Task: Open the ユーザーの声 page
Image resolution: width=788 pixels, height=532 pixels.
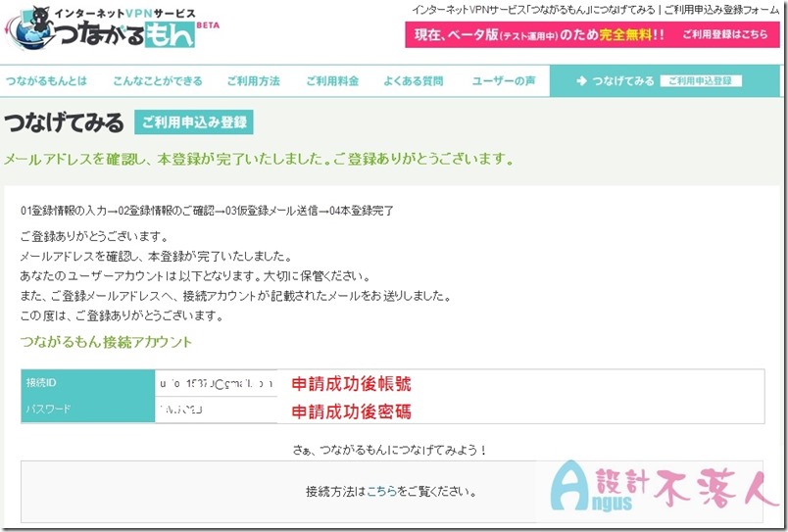Action: pos(504,81)
